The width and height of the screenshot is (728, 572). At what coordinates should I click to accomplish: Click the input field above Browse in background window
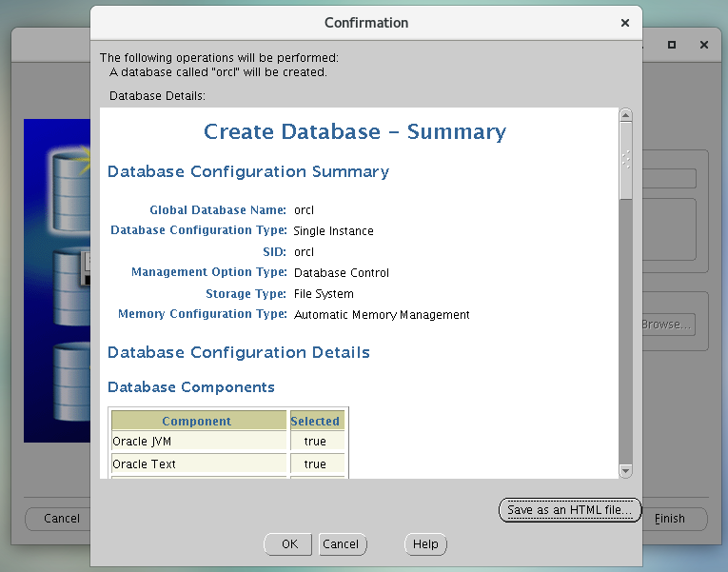[669, 178]
